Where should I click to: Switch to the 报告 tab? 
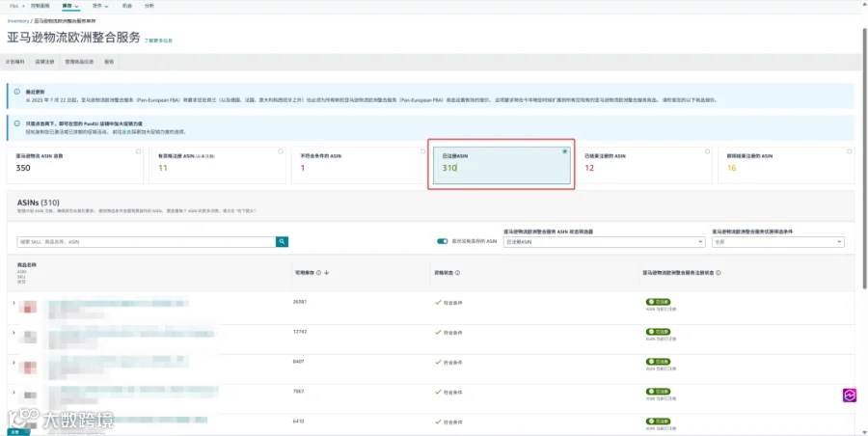point(109,62)
